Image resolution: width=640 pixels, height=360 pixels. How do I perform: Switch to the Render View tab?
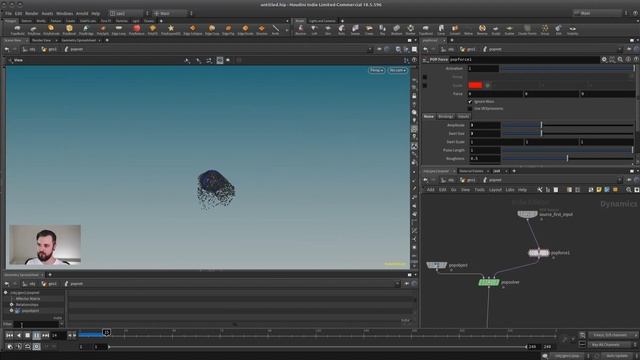(41, 40)
